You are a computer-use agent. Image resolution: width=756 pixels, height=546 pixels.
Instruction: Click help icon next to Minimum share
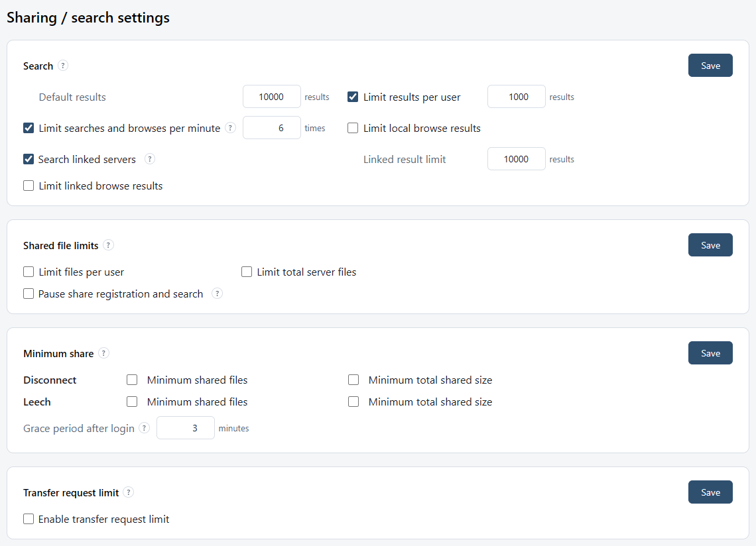103,353
